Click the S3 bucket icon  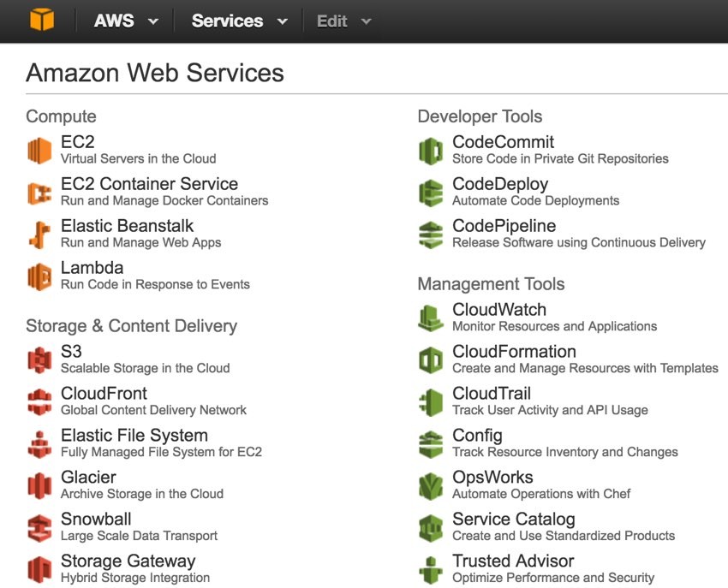point(39,360)
